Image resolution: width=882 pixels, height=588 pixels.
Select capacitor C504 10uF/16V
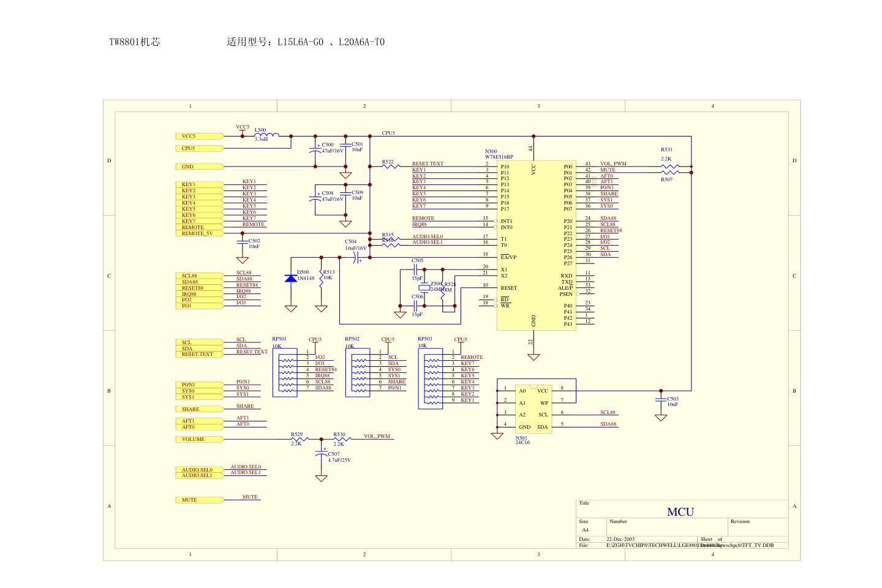point(356,258)
